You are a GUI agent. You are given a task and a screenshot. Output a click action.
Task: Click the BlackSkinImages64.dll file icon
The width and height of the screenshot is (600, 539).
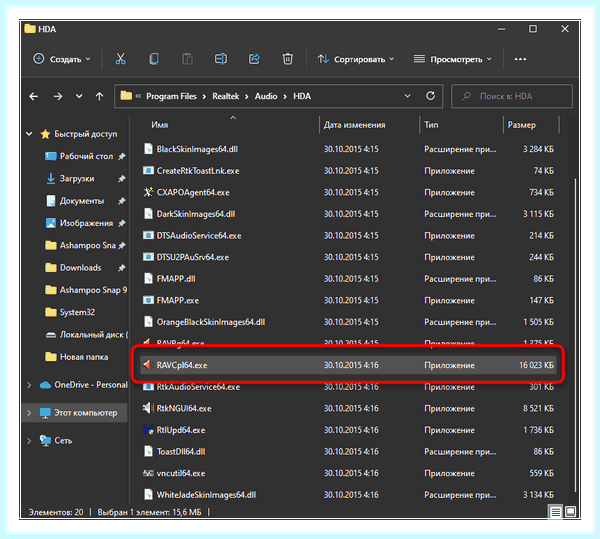(148, 149)
